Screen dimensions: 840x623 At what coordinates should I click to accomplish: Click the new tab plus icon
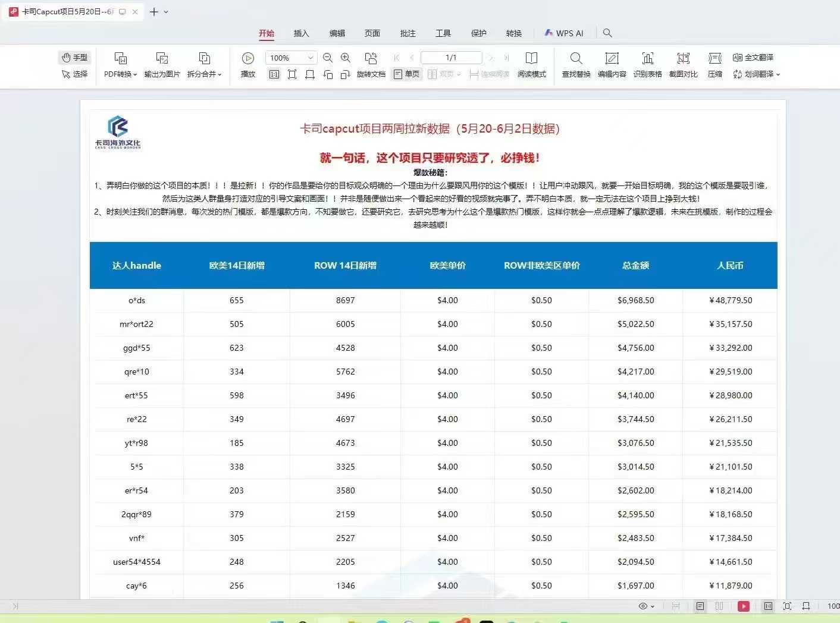coord(154,12)
